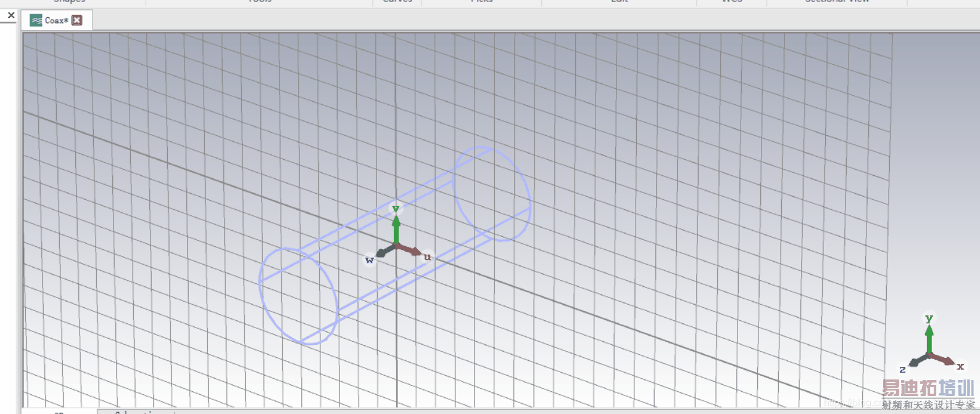Pick the rear circular face of the cylinder
980x414 pixels.
pyautogui.click(x=492, y=194)
